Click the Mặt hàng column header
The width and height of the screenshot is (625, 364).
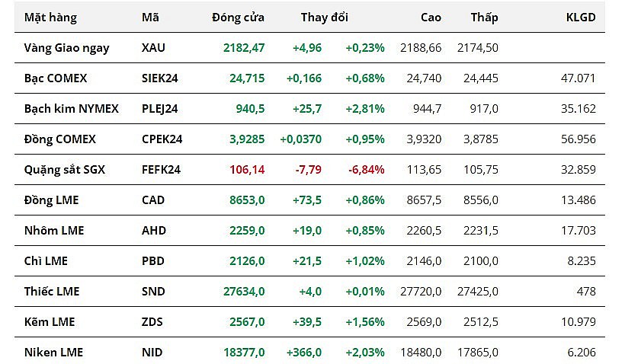50,18
